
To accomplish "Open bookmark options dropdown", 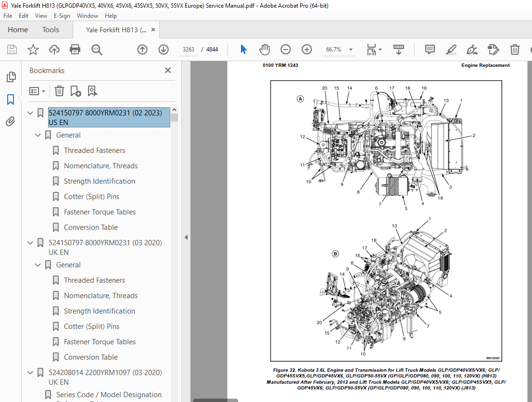I will pyautogui.click(x=38, y=91).
